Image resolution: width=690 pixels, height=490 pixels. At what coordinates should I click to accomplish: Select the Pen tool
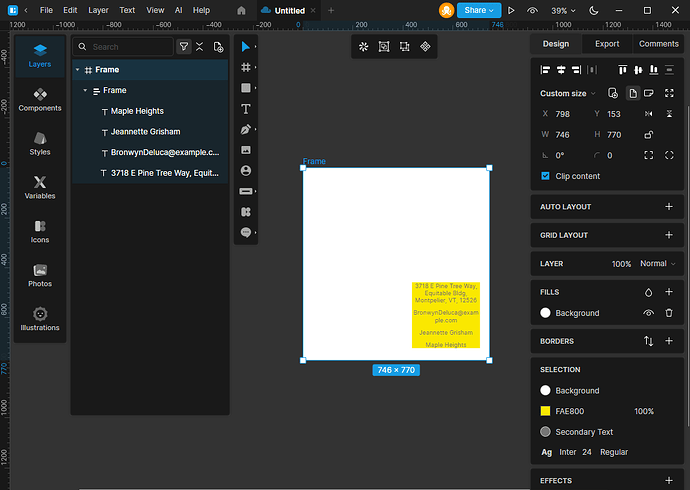point(246,130)
